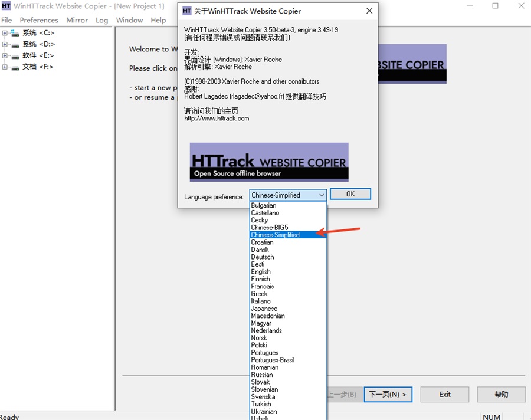Select the E: drive icon in tree

click(15, 56)
